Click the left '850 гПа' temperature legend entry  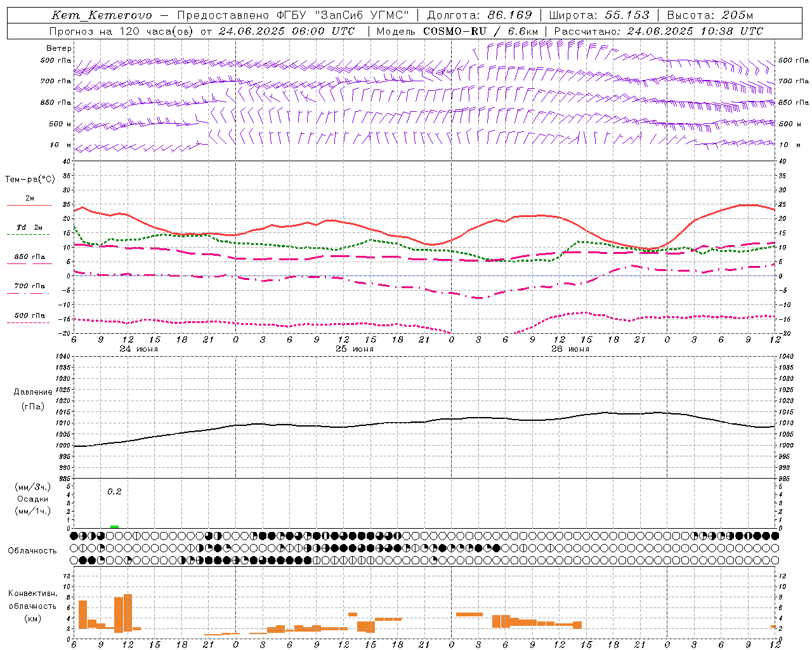point(30,257)
